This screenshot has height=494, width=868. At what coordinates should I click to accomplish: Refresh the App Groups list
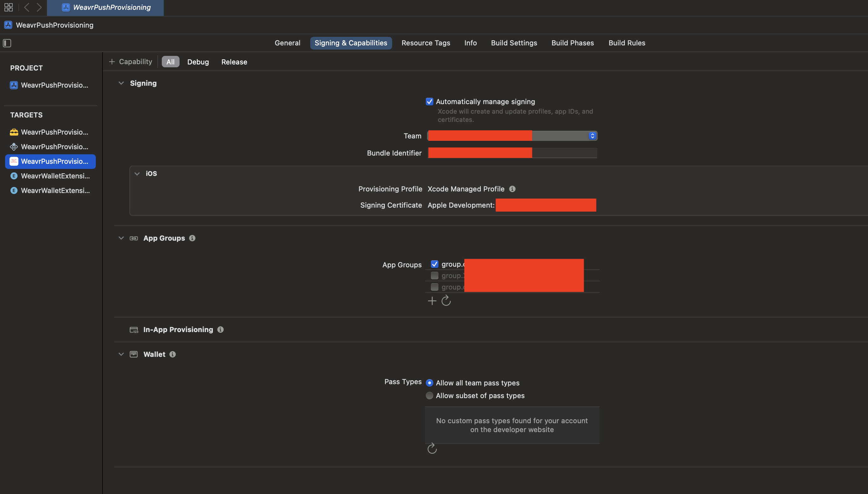click(x=446, y=301)
